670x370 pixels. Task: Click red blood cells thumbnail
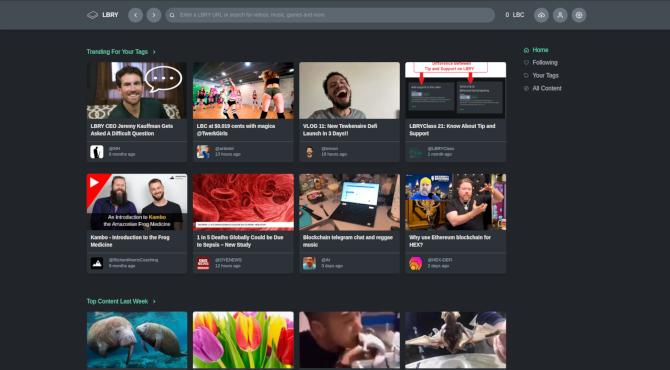(x=243, y=202)
